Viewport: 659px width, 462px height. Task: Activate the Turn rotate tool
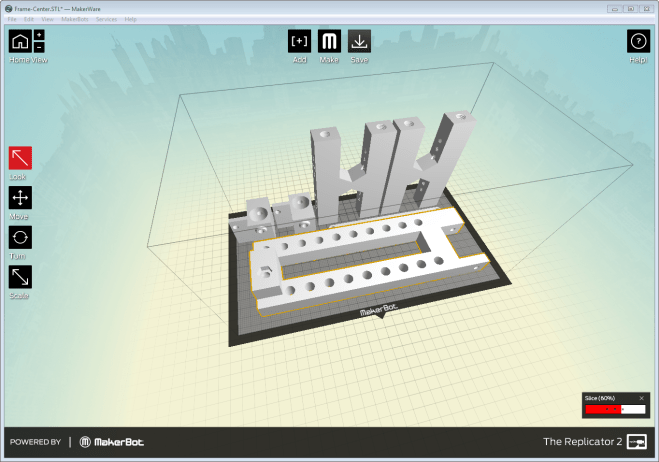[20, 237]
